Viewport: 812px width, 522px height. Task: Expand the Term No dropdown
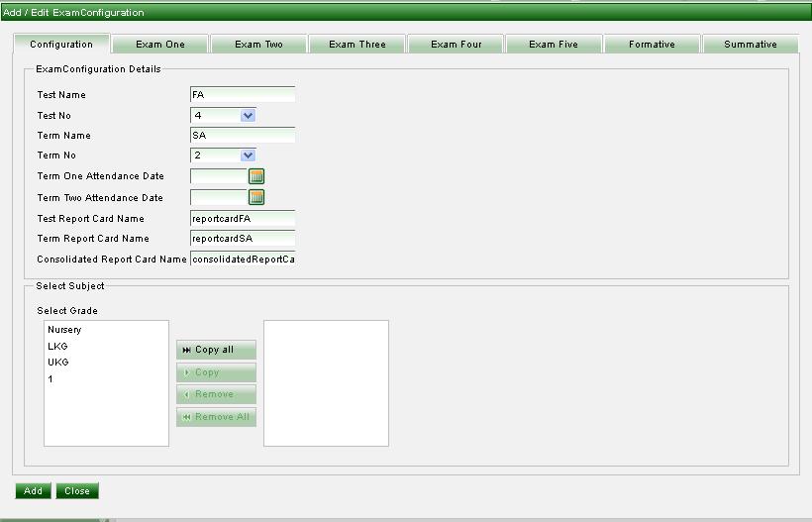(x=248, y=156)
